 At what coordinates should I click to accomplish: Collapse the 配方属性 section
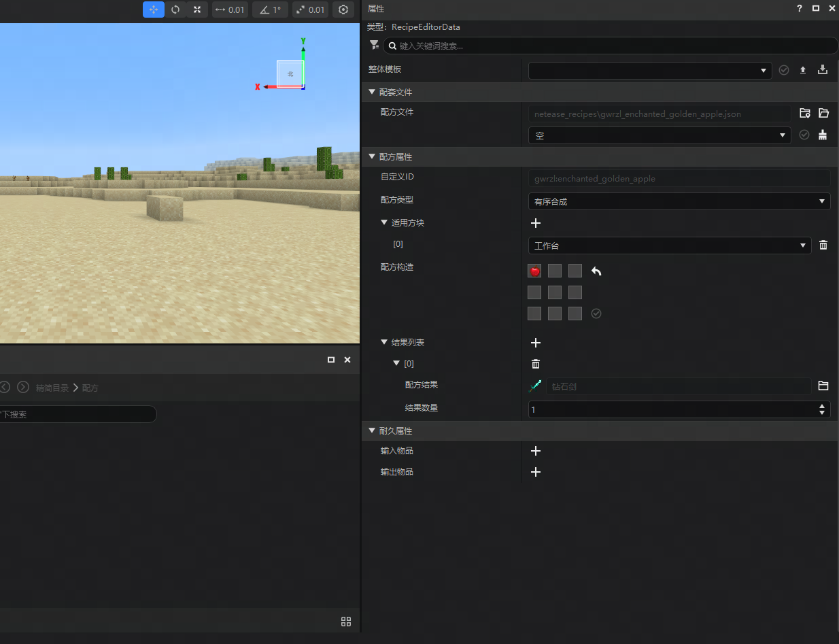point(372,156)
